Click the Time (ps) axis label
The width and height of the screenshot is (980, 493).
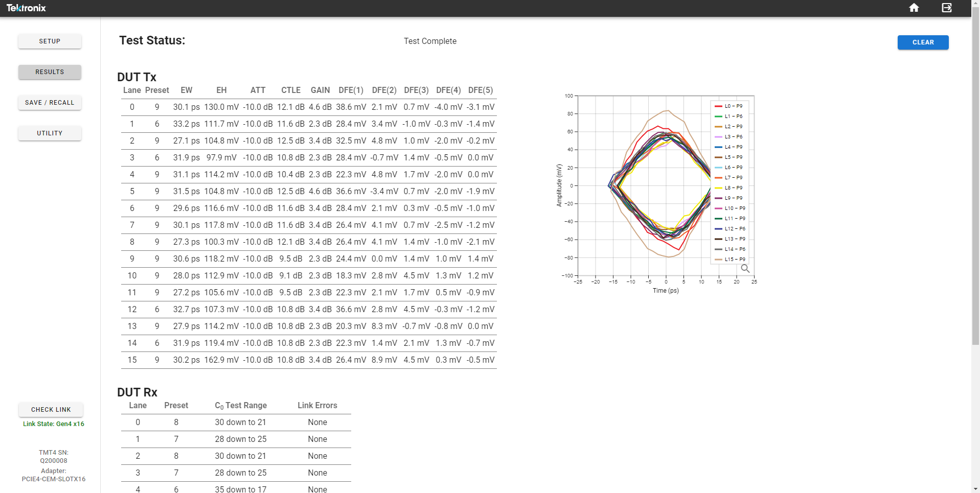pos(666,291)
